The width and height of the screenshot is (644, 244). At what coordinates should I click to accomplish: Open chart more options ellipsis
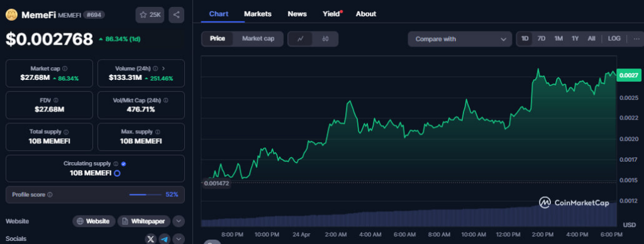(x=636, y=38)
